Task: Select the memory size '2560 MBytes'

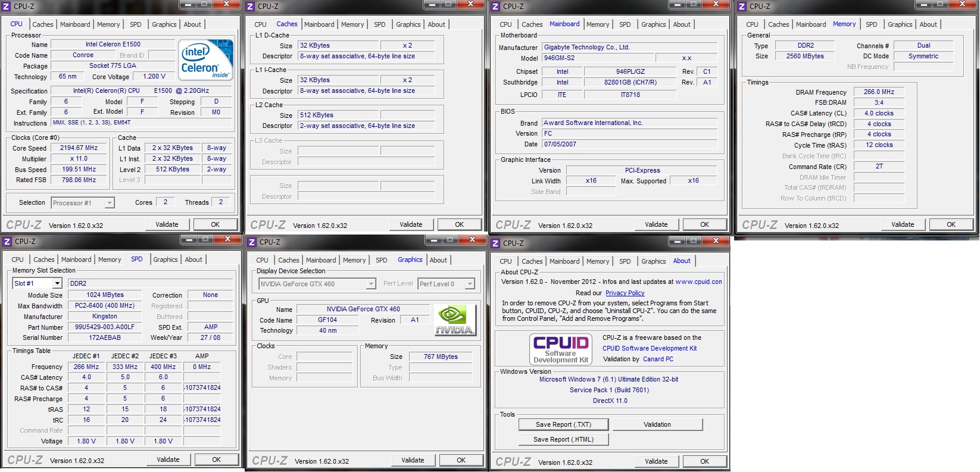Action: (x=806, y=57)
